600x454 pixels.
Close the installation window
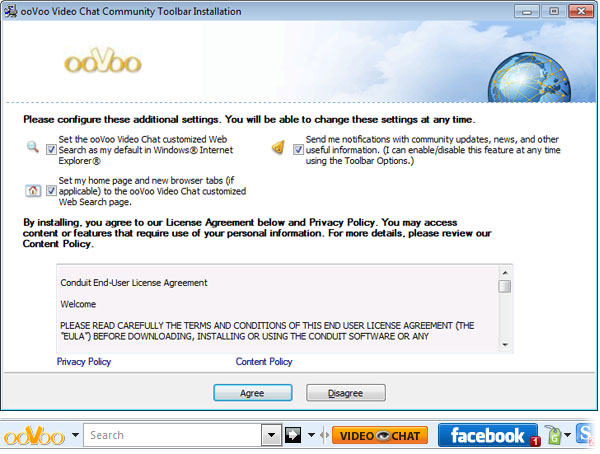[x=581, y=11]
